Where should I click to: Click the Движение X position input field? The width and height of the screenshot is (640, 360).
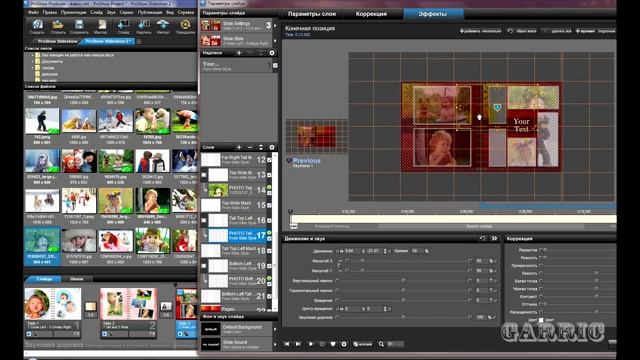pyautogui.click(x=353, y=251)
